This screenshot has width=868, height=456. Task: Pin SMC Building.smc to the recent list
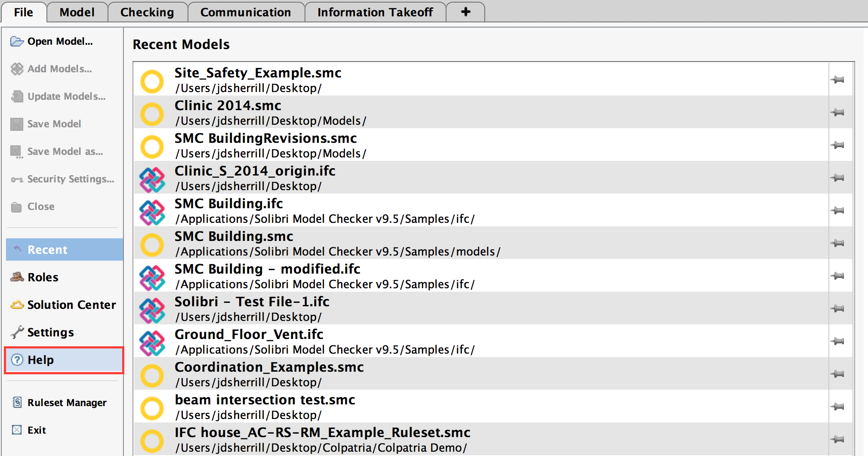click(x=837, y=243)
